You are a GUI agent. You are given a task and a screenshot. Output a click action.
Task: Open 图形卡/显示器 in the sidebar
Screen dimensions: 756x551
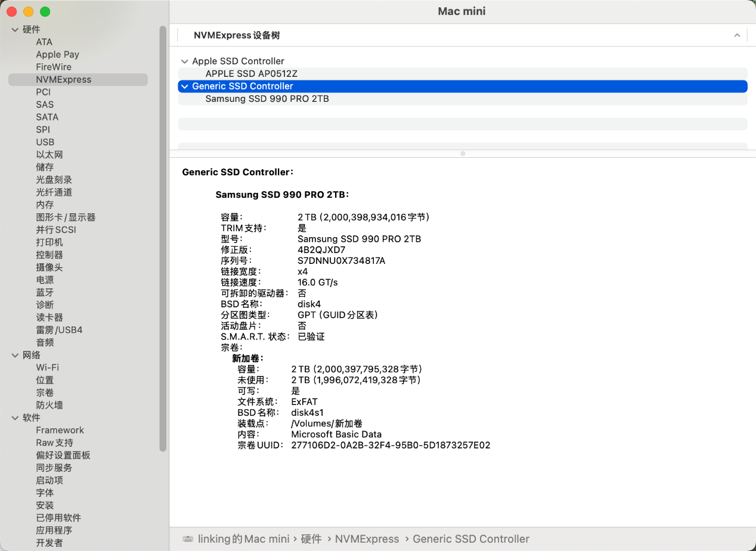tap(66, 217)
